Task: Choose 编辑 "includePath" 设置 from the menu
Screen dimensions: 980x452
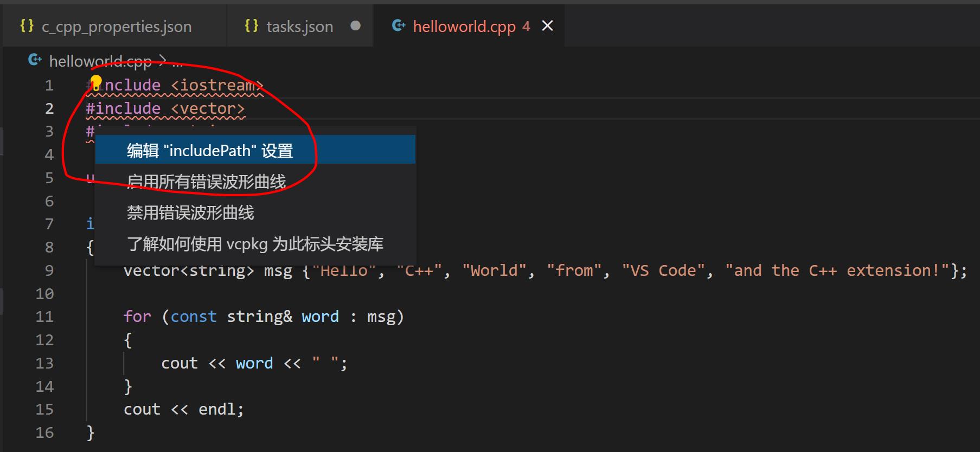Action: tap(255, 150)
